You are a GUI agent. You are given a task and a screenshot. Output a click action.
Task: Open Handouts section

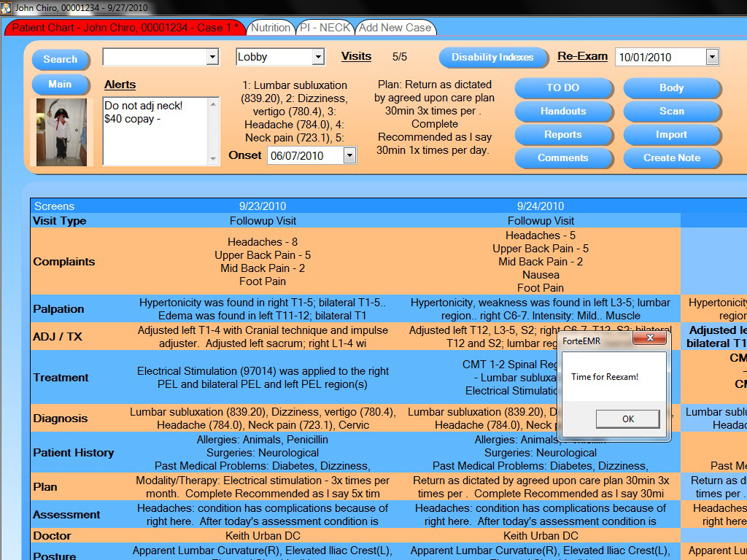click(563, 111)
